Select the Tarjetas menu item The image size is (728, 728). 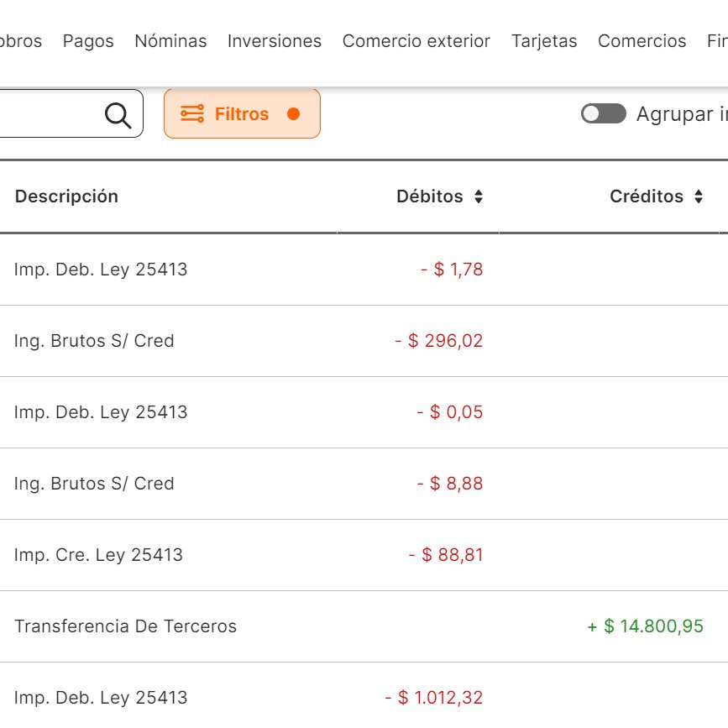click(x=544, y=41)
